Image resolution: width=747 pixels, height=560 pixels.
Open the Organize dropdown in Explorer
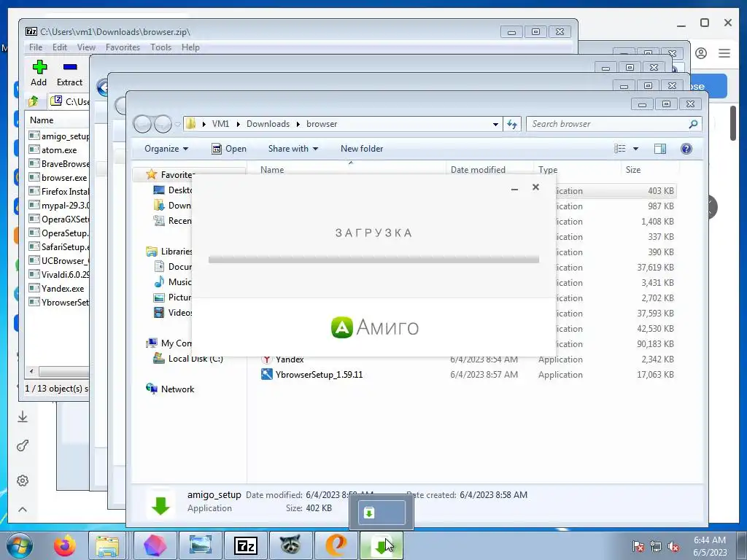pos(166,149)
